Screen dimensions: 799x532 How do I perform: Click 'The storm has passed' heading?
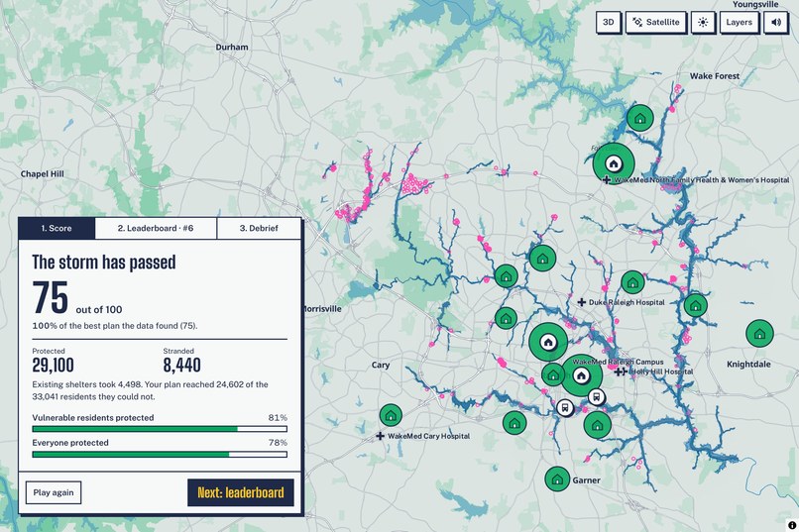[104, 262]
